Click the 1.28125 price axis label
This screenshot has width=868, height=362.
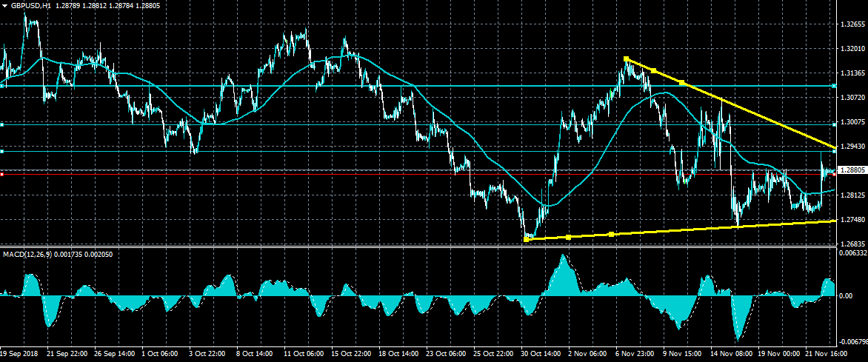[852, 195]
